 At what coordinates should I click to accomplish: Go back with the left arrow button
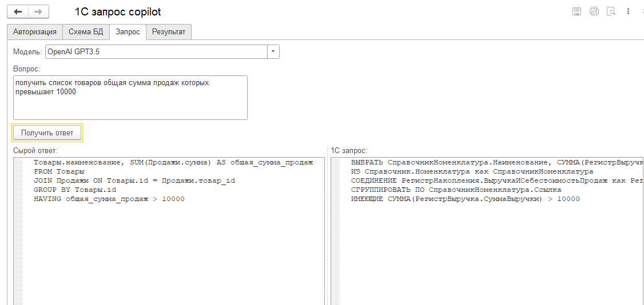coord(18,12)
